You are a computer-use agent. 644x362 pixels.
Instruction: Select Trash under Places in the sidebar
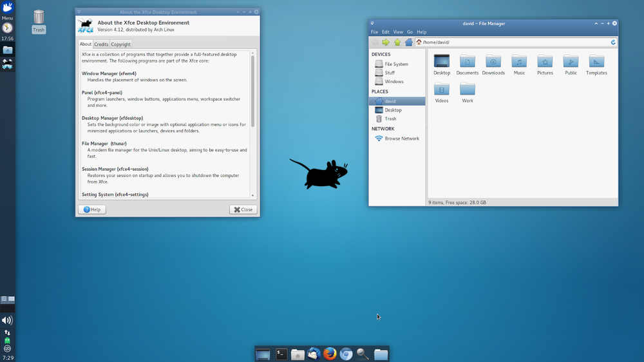397,119
